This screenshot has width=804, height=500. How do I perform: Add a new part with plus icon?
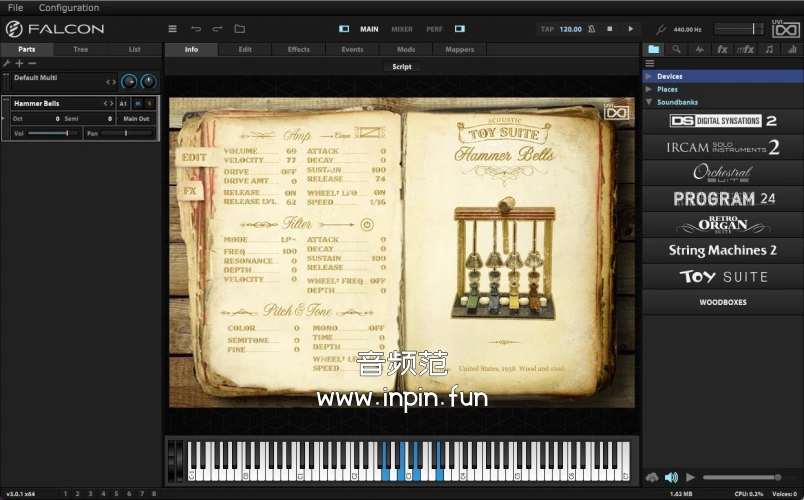click(x=19, y=63)
